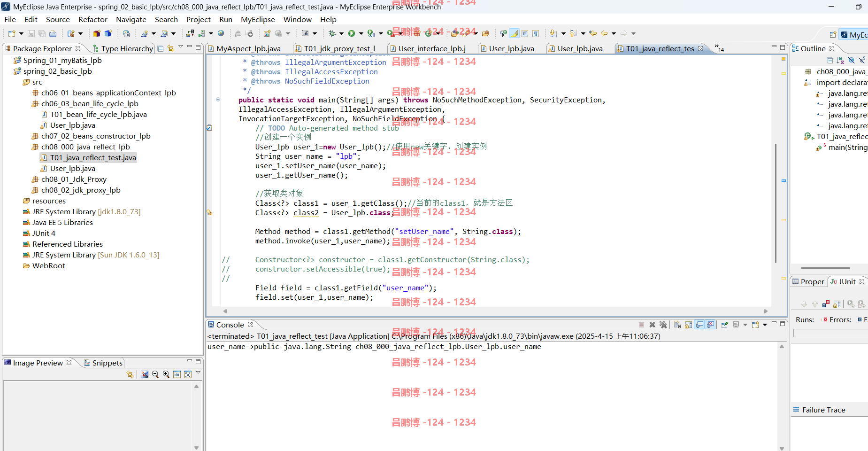Viewport: 868px width, 451px height.
Task: Toggle Mark Occurrences highlighter button
Action: coord(515,33)
